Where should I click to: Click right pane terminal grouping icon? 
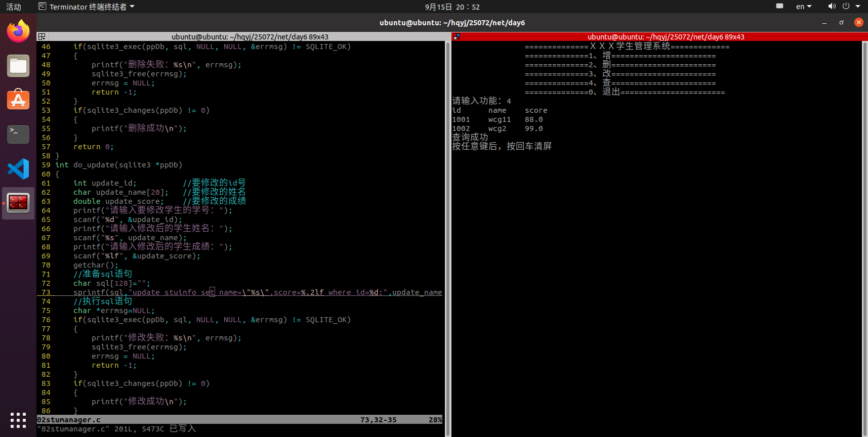point(457,37)
